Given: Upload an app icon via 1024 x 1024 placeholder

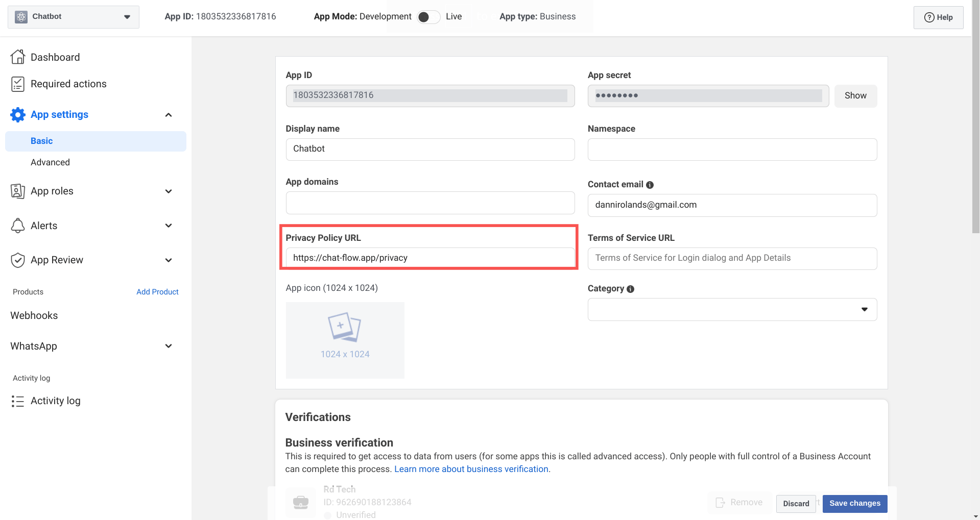Looking at the screenshot, I should [345, 340].
